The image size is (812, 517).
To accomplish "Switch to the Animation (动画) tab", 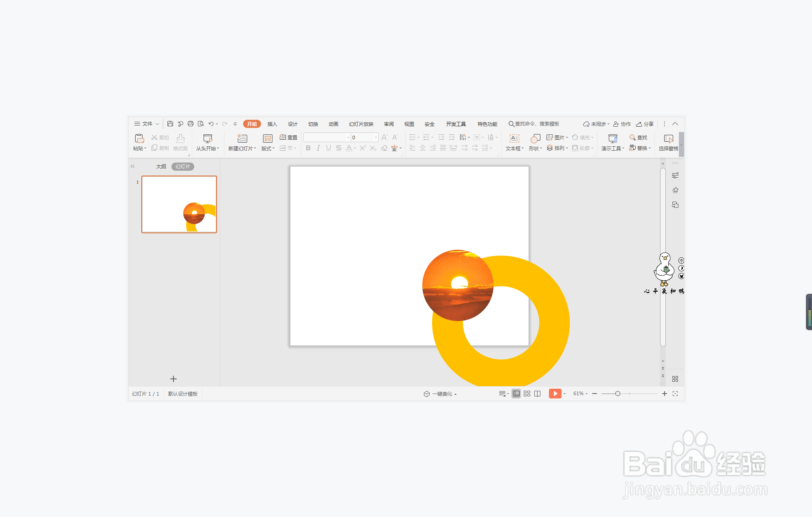I will [x=333, y=124].
